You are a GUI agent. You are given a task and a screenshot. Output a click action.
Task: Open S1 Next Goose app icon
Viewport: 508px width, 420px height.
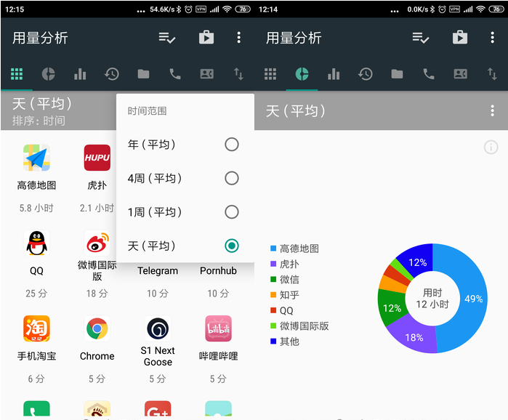point(158,328)
